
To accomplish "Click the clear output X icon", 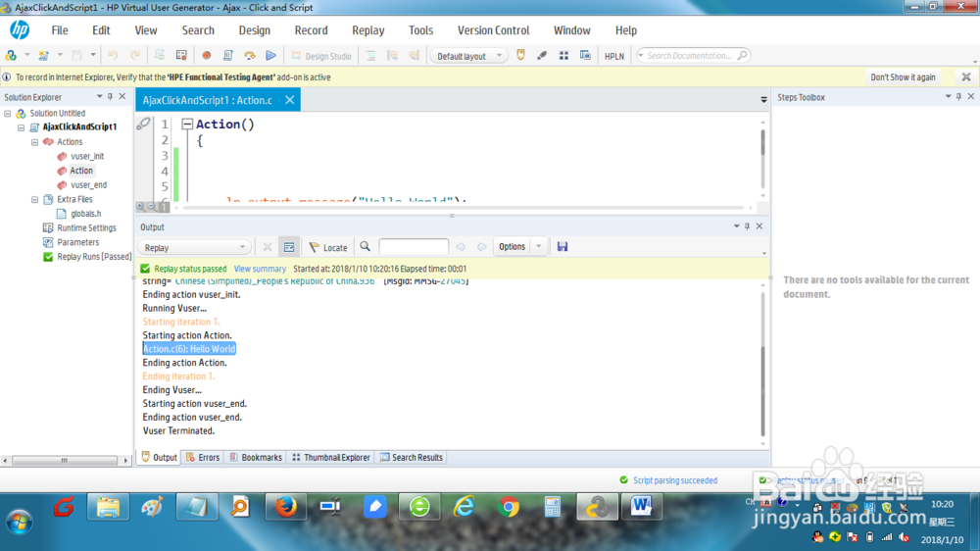I will (x=268, y=247).
